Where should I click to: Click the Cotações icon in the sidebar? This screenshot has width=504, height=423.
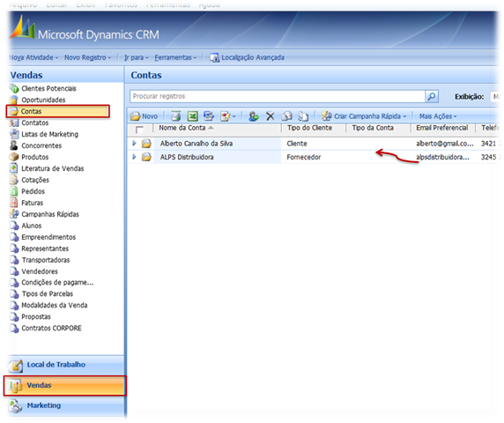14,180
